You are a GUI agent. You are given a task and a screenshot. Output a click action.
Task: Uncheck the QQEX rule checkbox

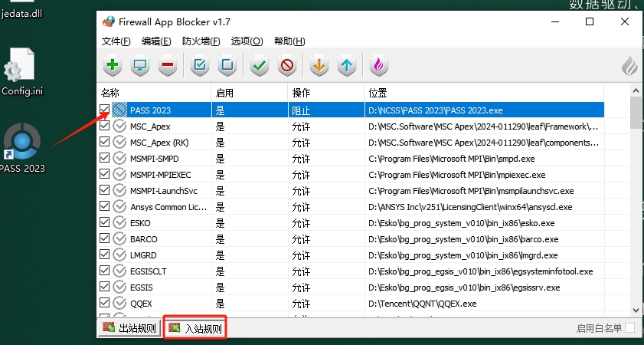coord(104,303)
